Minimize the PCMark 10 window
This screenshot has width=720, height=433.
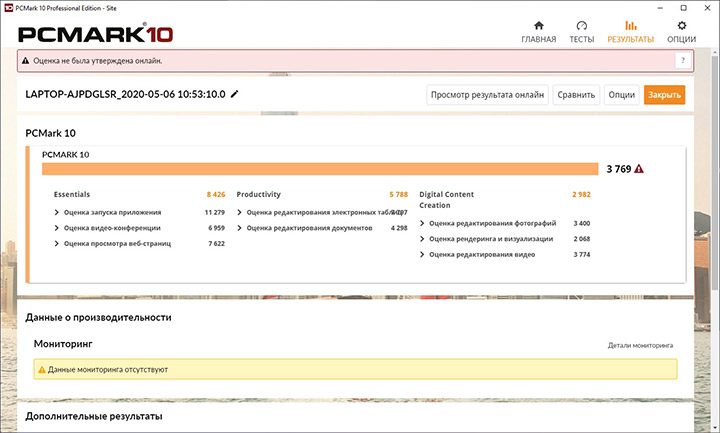click(x=660, y=8)
